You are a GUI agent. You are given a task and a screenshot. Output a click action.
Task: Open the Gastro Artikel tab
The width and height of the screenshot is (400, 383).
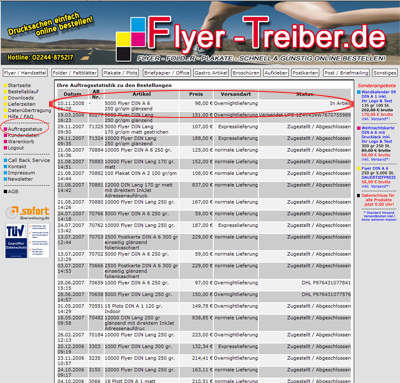(x=211, y=73)
